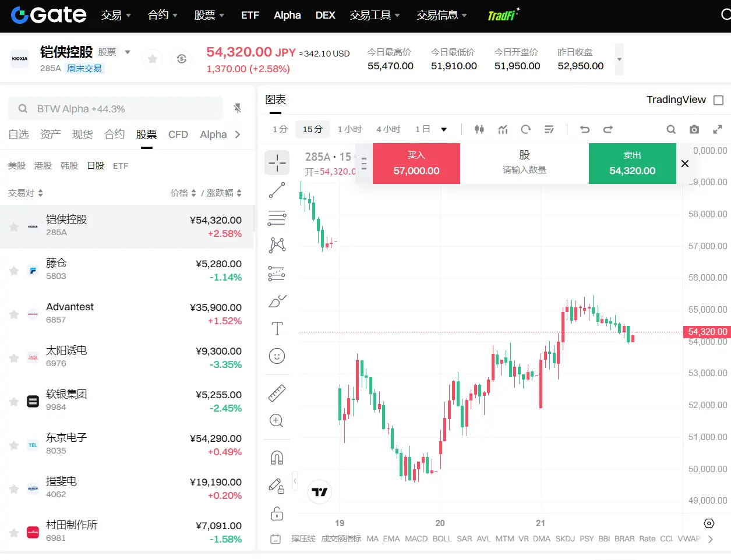Image resolution: width=731 pixels, height=560 pixels.
Task: Add 铠侠控股 header to favorites
Action: [153, 59]
